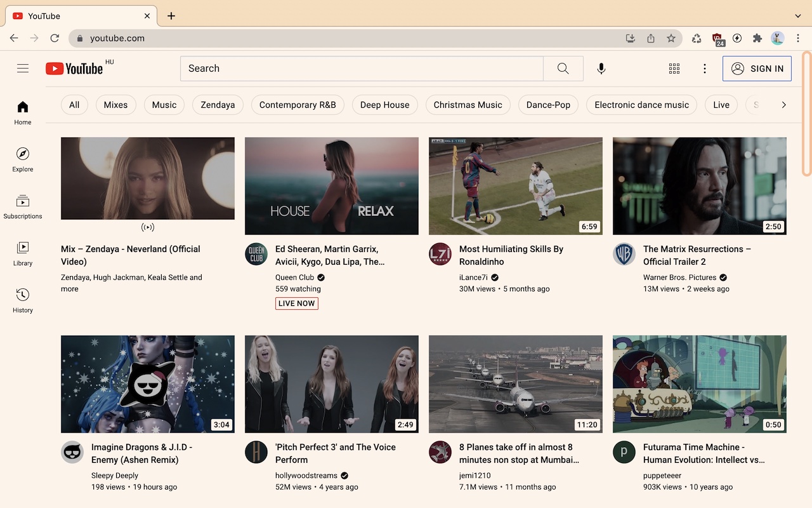Click the extension with badge 24
This screenshot has height=508, width=812.
click(x=717, y=39)
